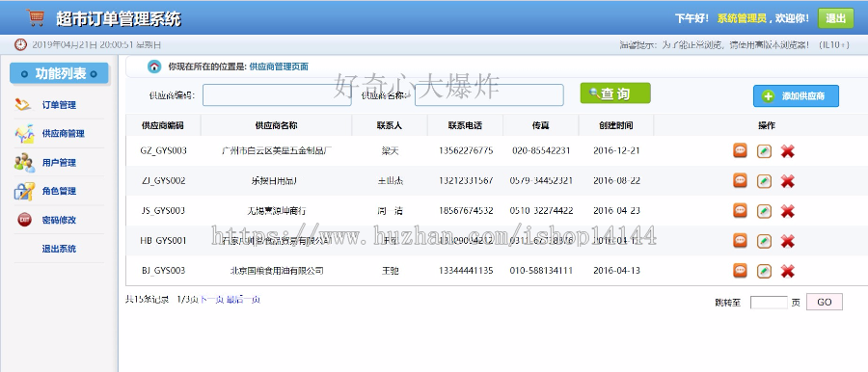This screenshot has width=868, height=372.
Task: Delete supplier ZJ_GYS002 using red X
Action: [787, 181]
